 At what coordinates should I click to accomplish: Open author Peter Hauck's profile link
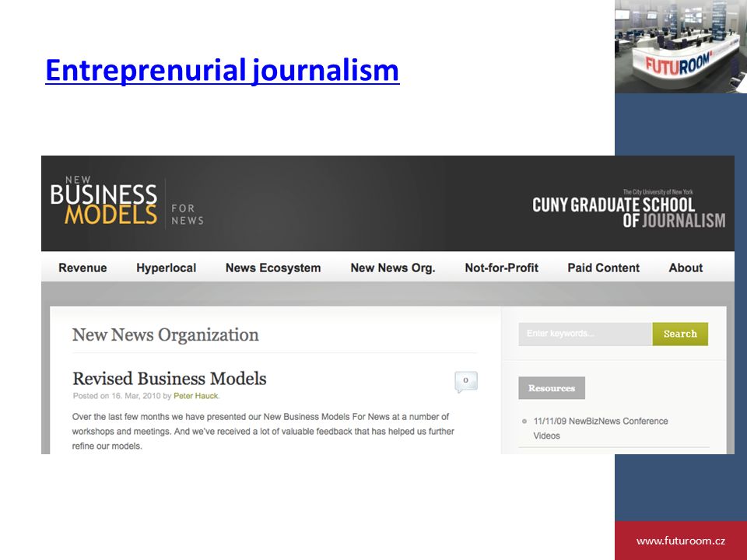pyautogui.click(x=196, y=396)
